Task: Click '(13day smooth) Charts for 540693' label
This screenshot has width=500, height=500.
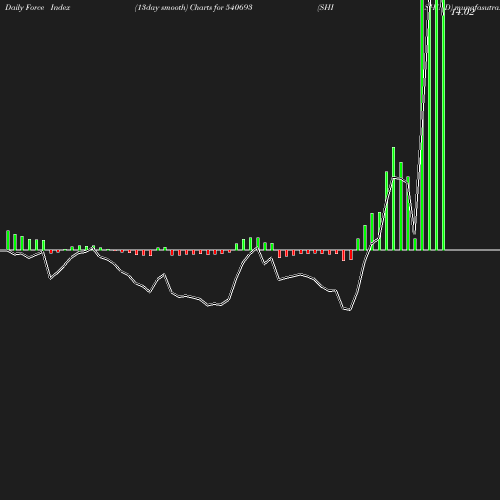Action: point(193,7)
